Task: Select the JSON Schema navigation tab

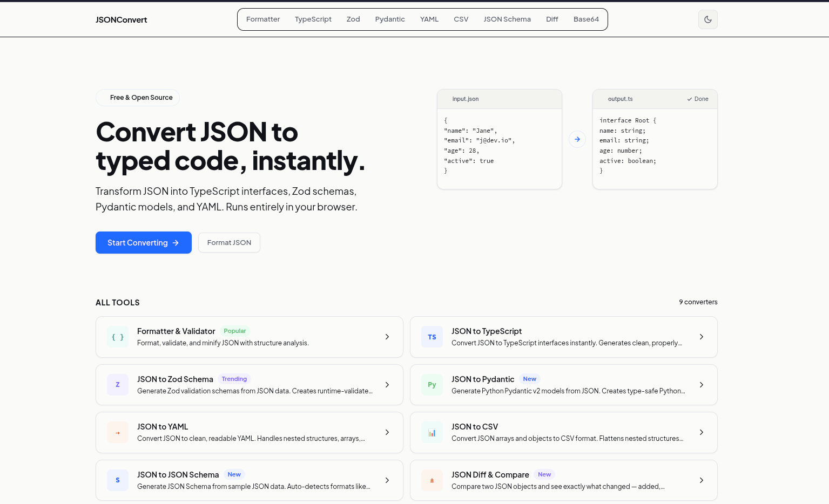Action: tap(507, 19)
